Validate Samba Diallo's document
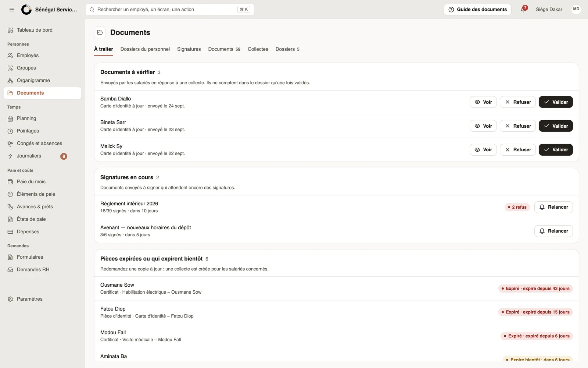Screen dimensions: 588x368 [x=556, y=102]
